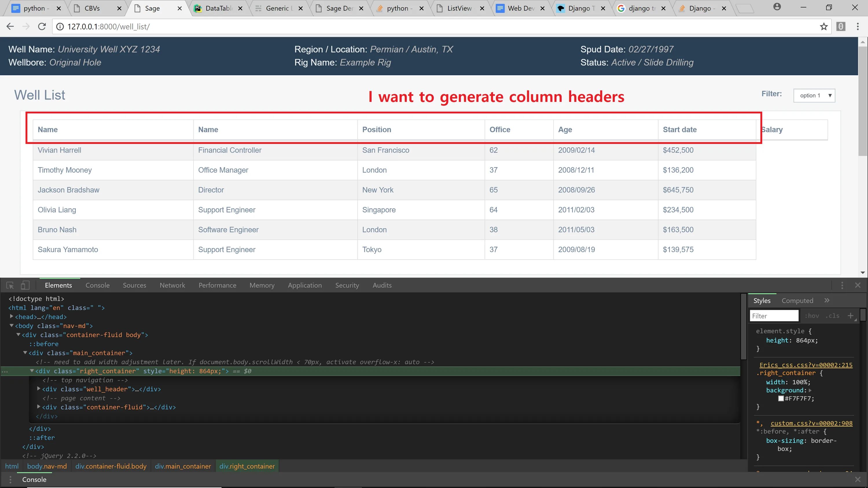Click the Styles Filter input field

(774, 316)
